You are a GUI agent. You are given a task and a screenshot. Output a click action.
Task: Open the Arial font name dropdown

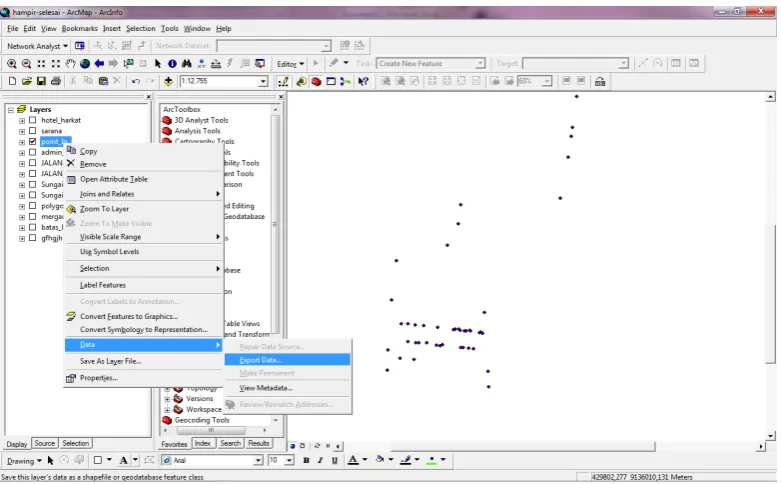[258, 461]
